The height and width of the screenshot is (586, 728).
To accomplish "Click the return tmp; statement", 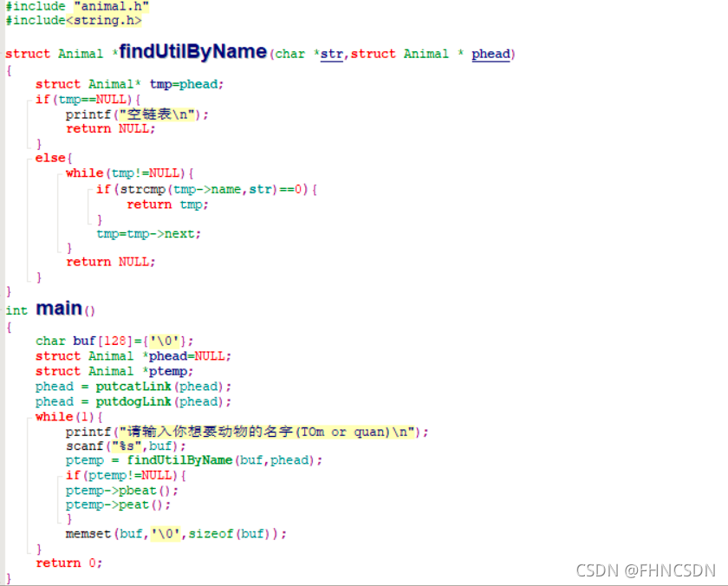I will (167, 205).
